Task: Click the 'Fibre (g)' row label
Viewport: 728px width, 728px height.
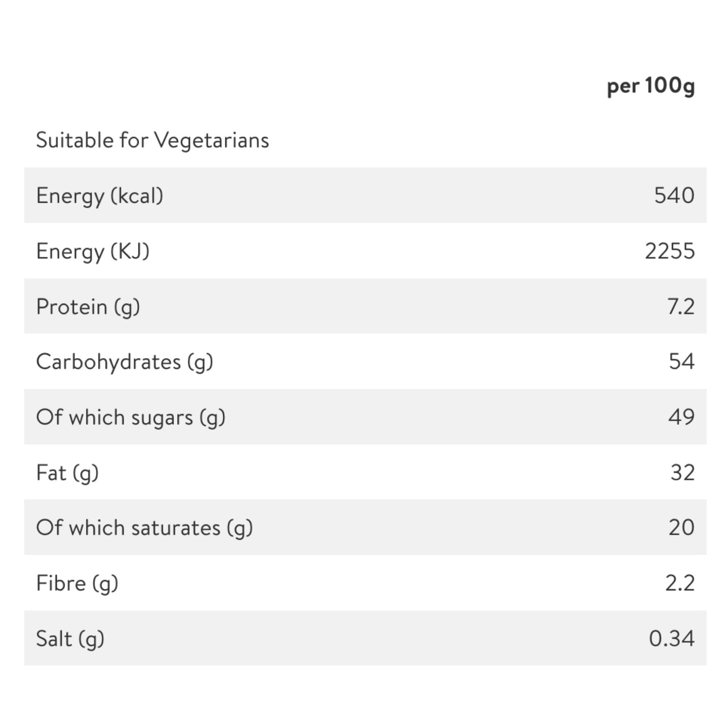Action: pos(77,583)
